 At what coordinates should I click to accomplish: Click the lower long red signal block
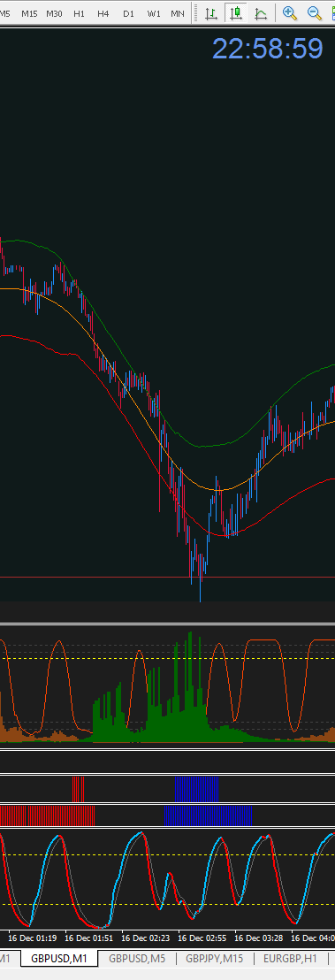pos(48,815)
